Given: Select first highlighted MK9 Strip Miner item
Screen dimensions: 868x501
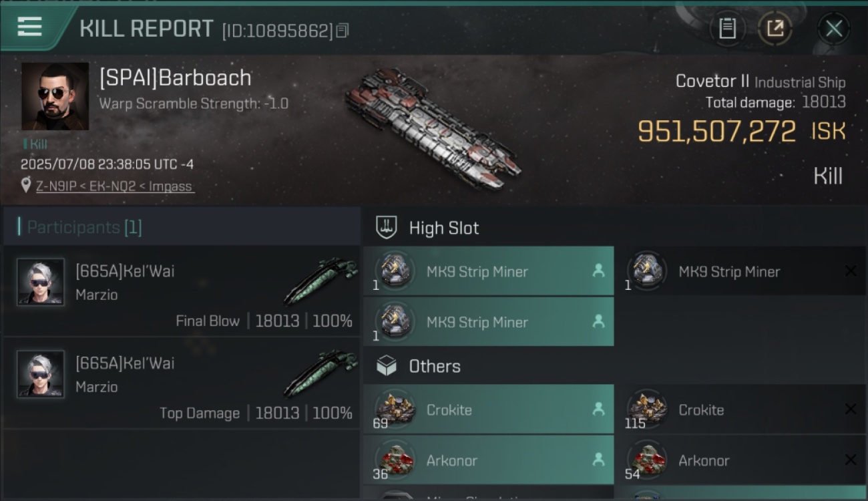Looking at the screenshot, I should (x=488, y=271).
